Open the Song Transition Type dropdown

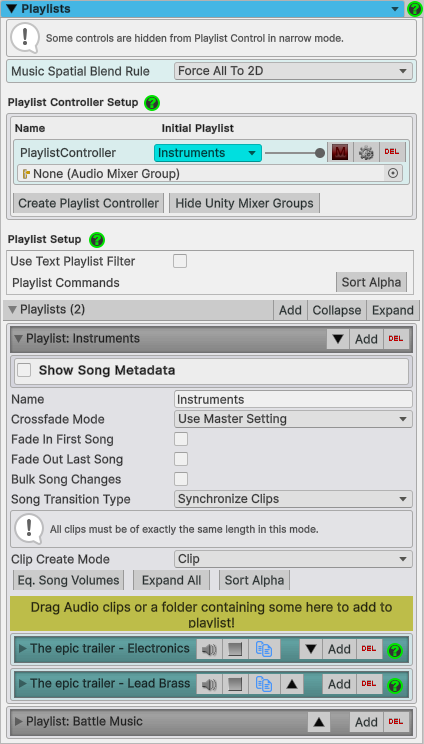[293, 499]
